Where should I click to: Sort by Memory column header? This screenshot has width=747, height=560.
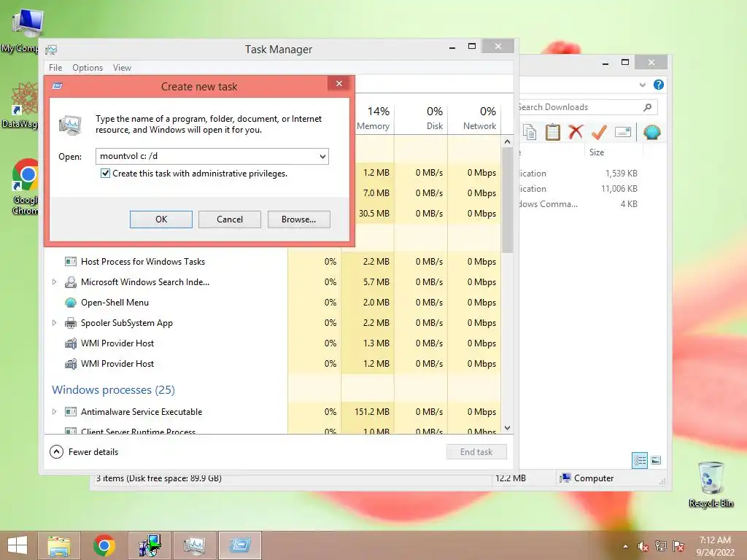click(x=373, y=117)
